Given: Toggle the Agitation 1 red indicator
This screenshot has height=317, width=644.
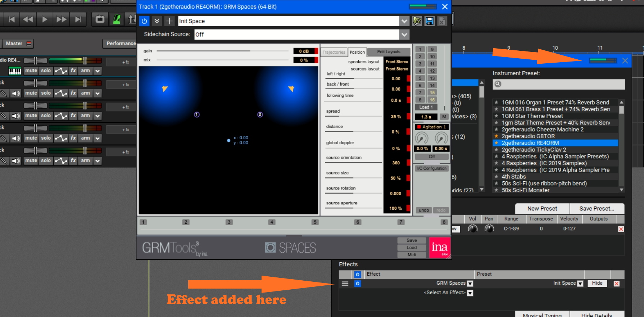Looking at the screenshot, I should coord(419,127).
